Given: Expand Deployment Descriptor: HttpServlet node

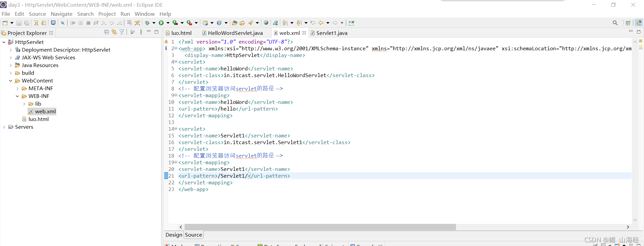Looking at the screenshot, I should coord(11,50).
